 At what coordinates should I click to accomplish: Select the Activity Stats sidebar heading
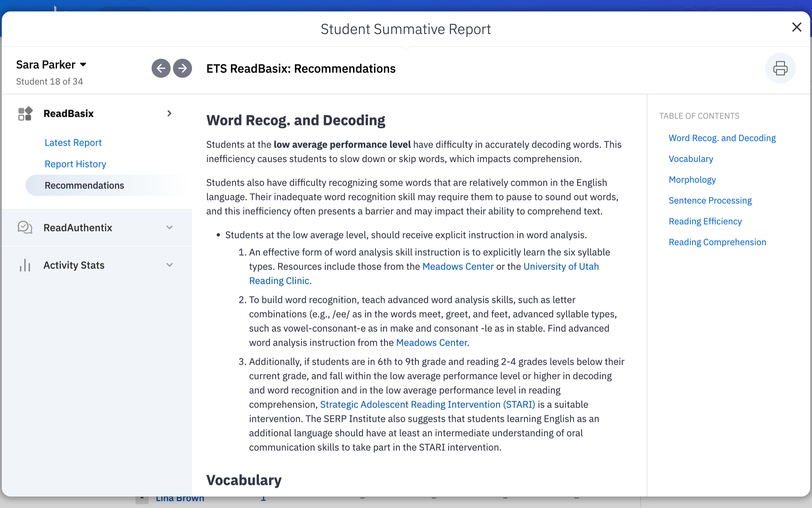pos(74,265)
